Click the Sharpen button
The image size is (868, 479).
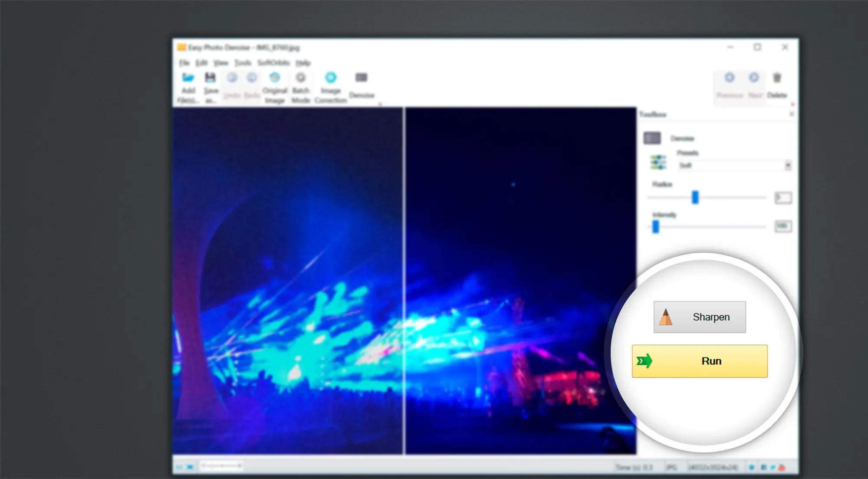(x=700, y=317)
